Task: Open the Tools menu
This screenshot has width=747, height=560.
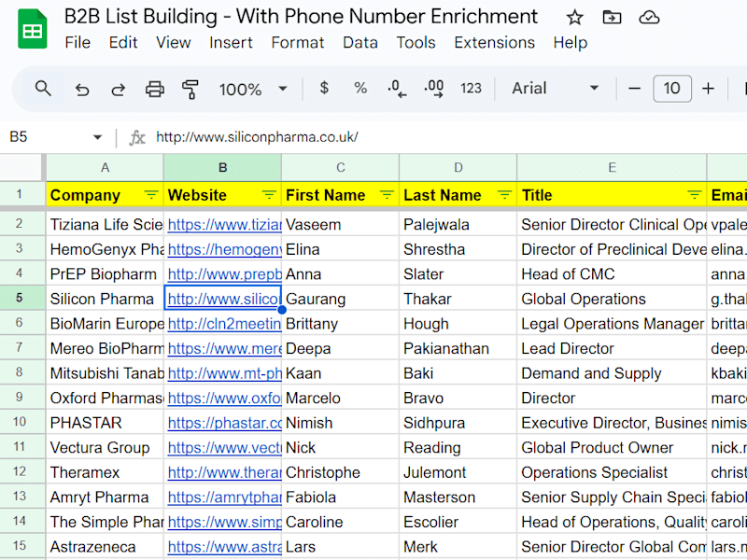Action: pos(416,42)
